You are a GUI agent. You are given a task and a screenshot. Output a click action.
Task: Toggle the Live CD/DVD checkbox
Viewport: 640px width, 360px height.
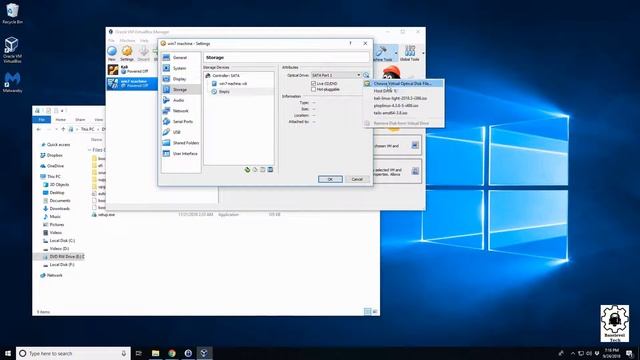pos(313,83)
